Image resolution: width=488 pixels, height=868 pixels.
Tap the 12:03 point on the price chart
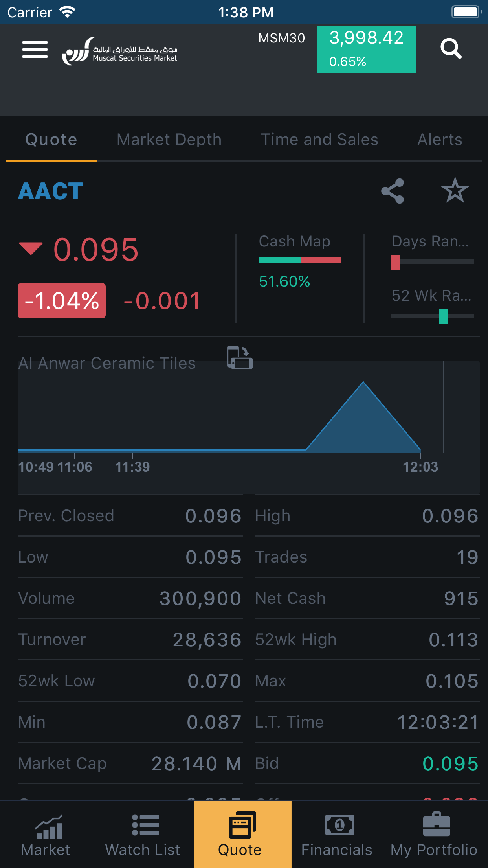click(x=420, y=450)
